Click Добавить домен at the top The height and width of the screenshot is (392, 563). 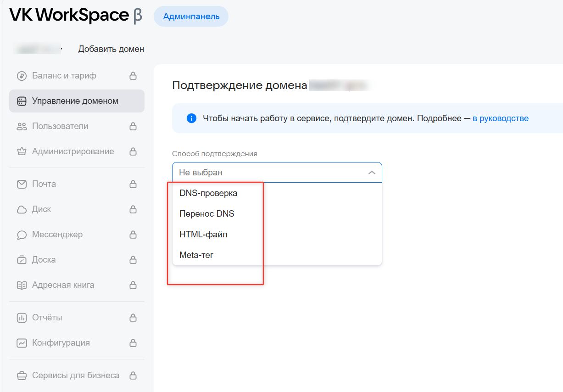pyautogui.click(x=111, y=49)
